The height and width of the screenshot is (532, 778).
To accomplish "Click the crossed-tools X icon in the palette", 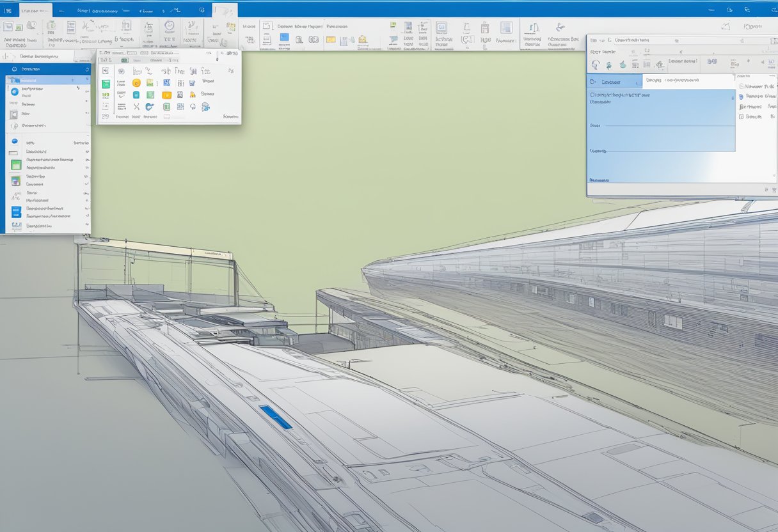I will click(x=136, y=107).
